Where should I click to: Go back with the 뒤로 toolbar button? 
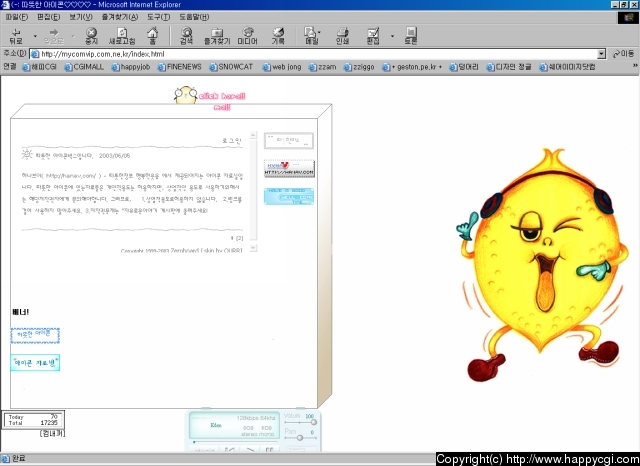point(16,36)
